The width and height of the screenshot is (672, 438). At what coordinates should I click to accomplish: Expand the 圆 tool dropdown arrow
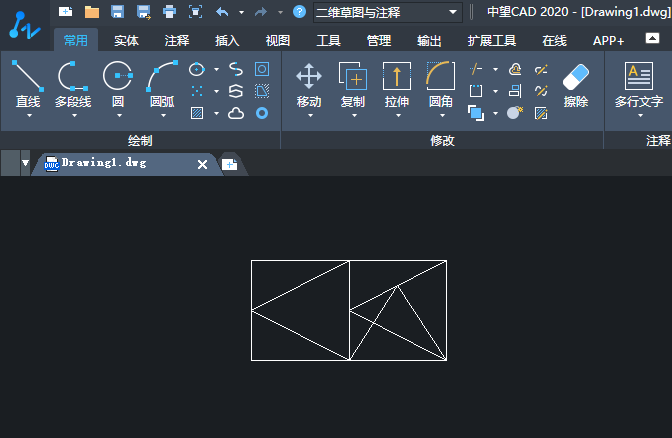[120, 116]
